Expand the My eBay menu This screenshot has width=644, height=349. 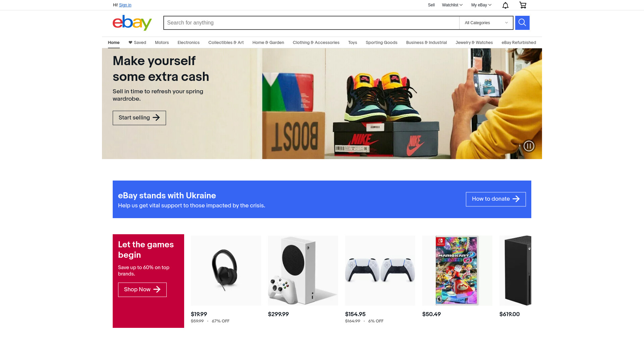(481, 5)
